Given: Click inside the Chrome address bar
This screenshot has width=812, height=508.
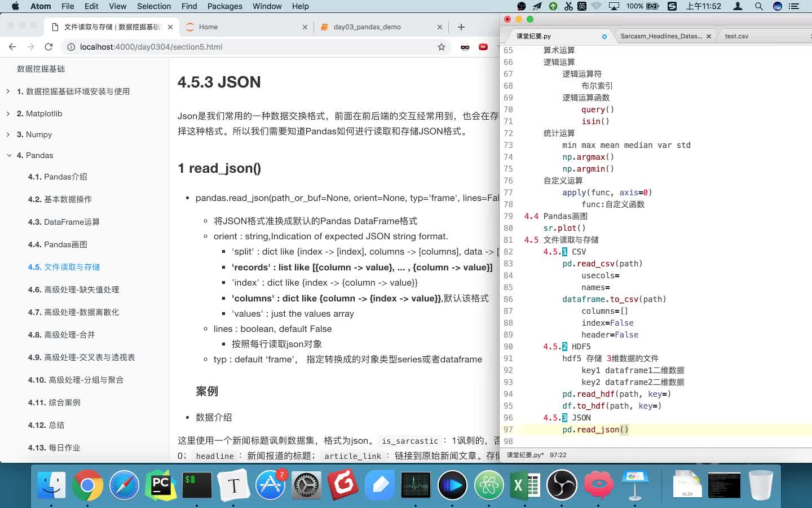Looking at the screenshot, I should point(226,47).
